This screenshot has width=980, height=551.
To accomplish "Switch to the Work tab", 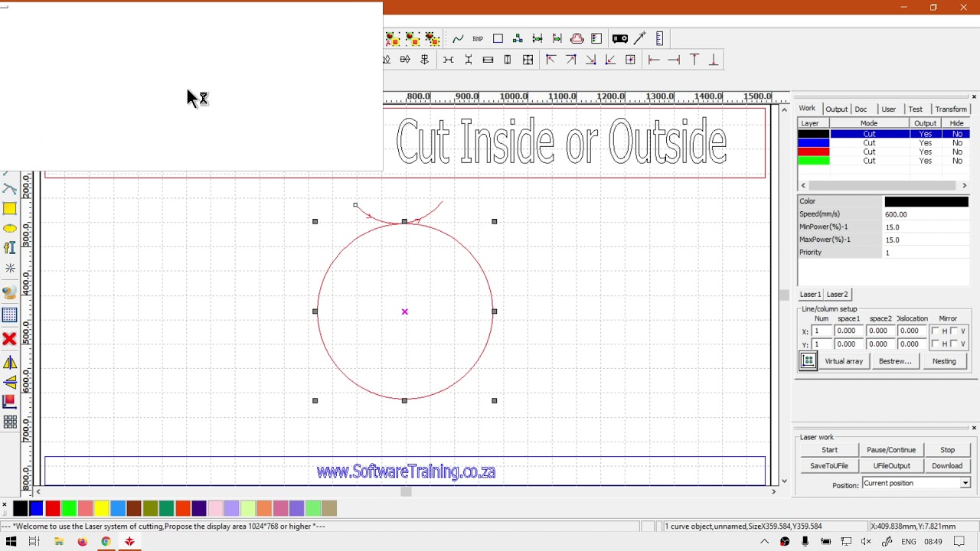I will point(807,109).
